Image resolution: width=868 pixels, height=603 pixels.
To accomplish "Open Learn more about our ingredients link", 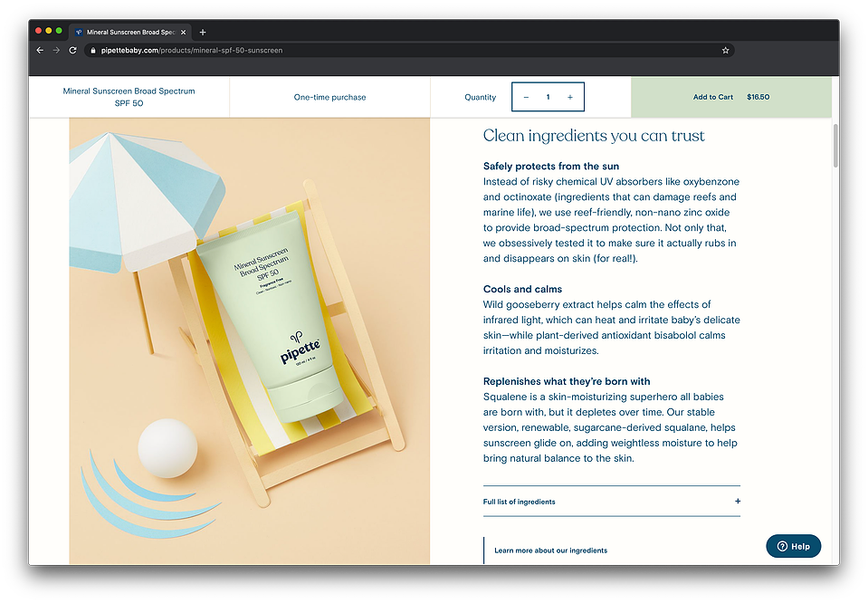I will click(x=551, y=550).
